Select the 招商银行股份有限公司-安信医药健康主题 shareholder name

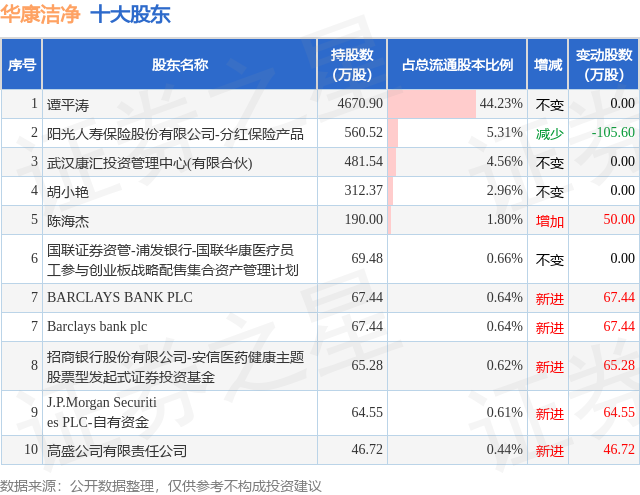175,366
